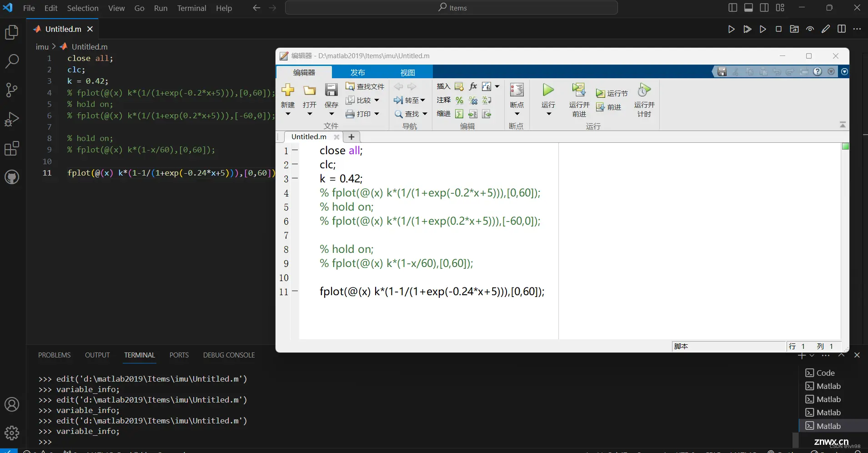Click the Open (打开) folder icon in MATLAB
Image resolution: width=868 pixels, height=453 pixels.
[x=310, y=90]
